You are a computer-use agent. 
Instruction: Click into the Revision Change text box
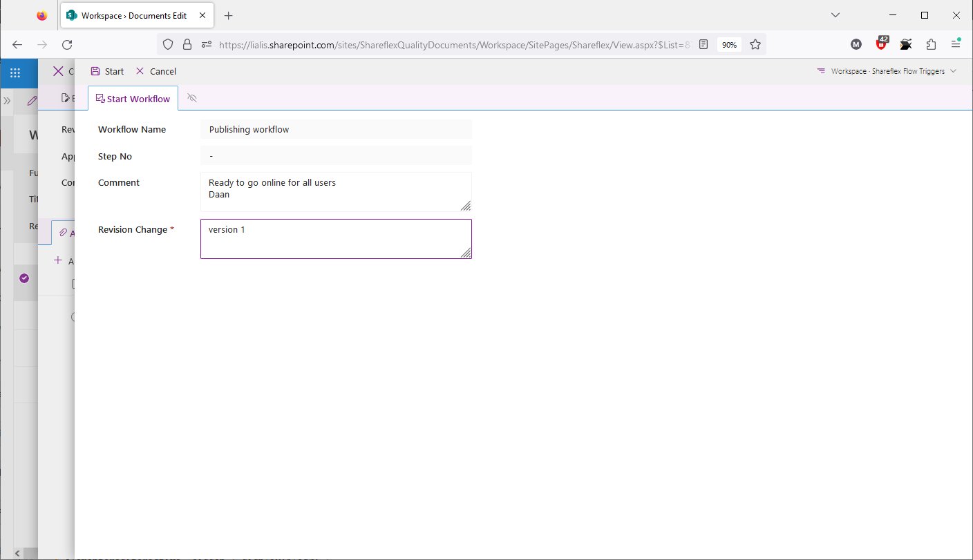336,239
